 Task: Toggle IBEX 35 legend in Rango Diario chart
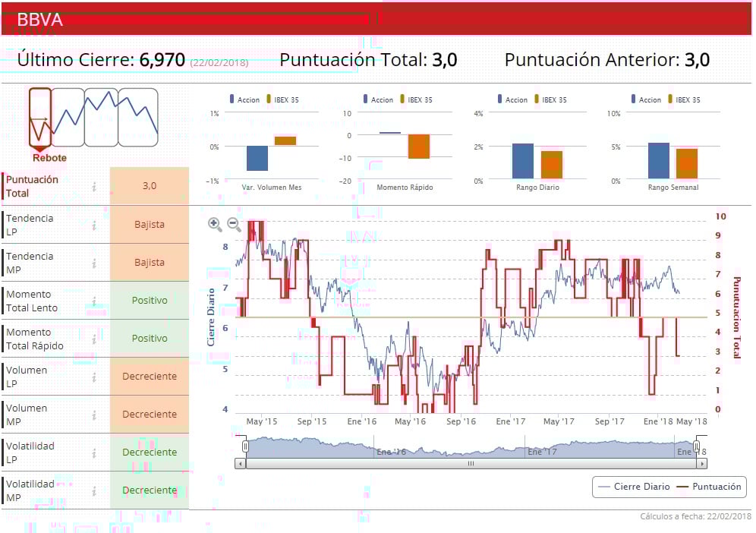pyautogui.click(x=550, y=99)
